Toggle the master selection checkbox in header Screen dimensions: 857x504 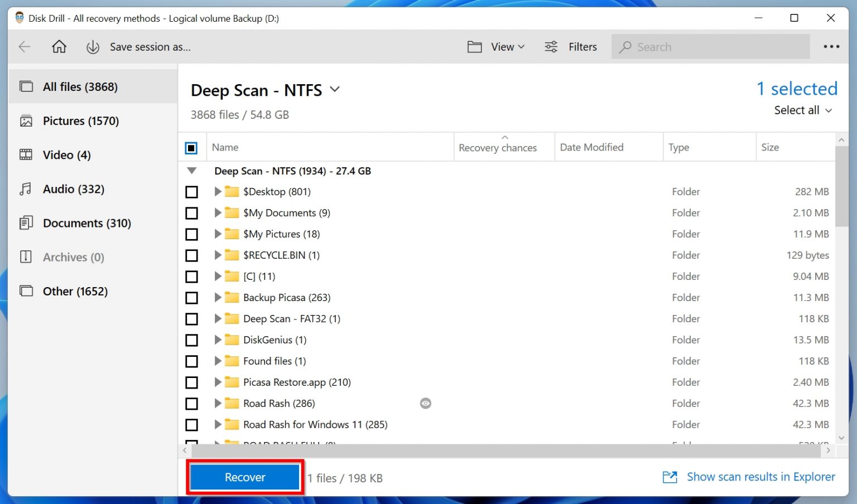point(192,147)
